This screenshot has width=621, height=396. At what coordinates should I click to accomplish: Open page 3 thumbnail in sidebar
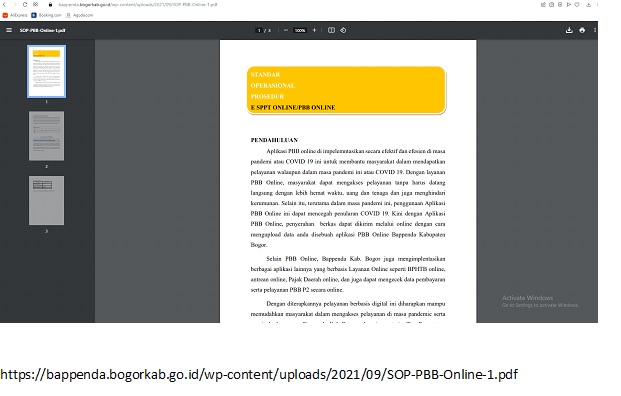tap(46, 200)
